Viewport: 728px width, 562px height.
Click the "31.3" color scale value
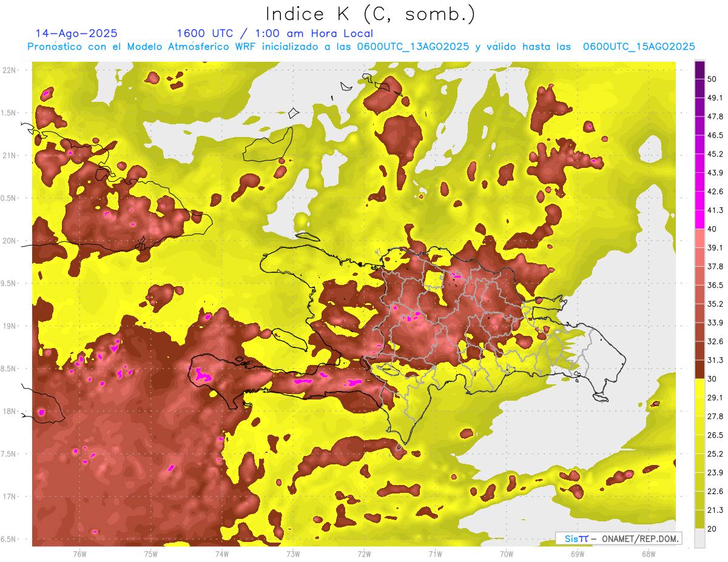coord(715,360)
